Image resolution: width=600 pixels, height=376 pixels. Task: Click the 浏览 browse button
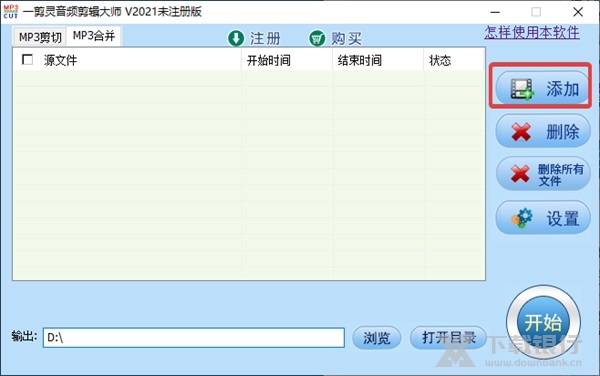pyautogui.click(x=377, y=338)
